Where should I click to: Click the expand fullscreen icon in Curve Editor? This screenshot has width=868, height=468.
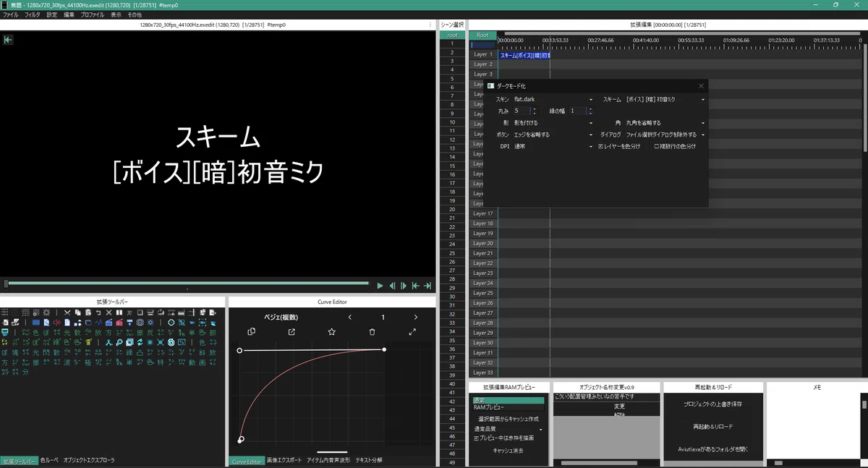coord(412,332)
